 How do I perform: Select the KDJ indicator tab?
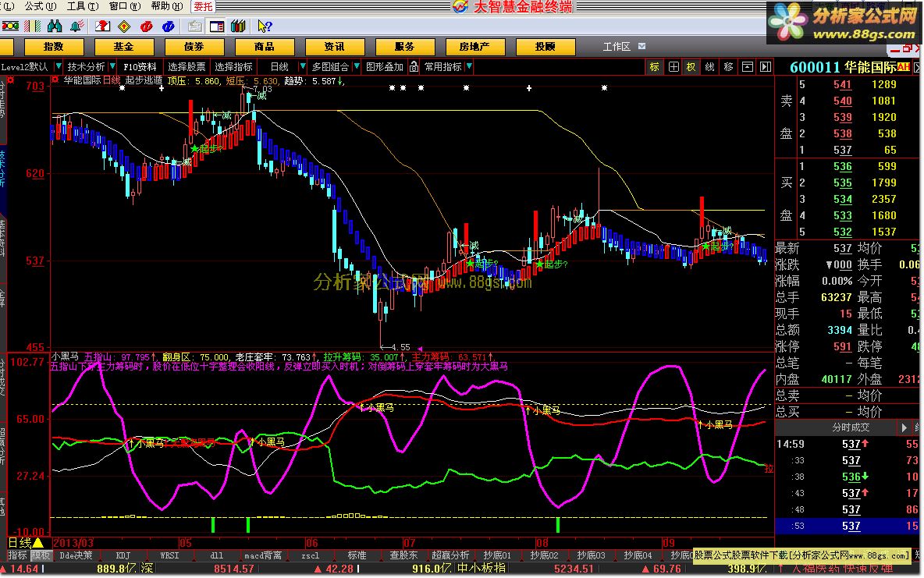click(x=123, y=555)
